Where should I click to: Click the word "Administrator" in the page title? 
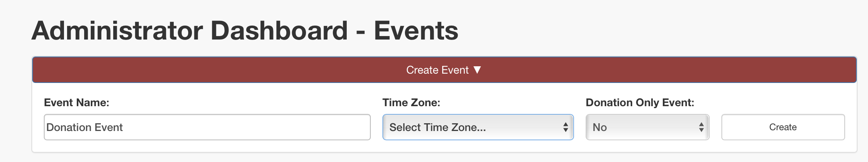click(x=117, y=31)
